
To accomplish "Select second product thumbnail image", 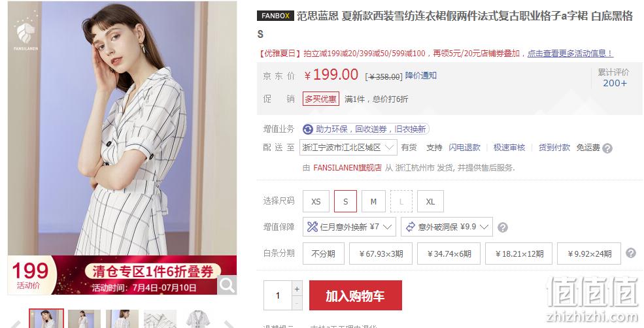I will point(84,319).
